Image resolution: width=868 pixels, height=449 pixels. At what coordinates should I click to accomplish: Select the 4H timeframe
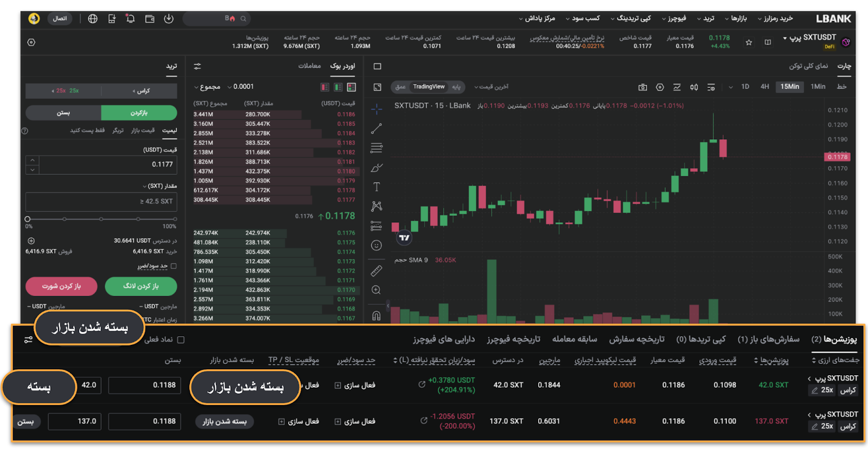tap(764, 87)
